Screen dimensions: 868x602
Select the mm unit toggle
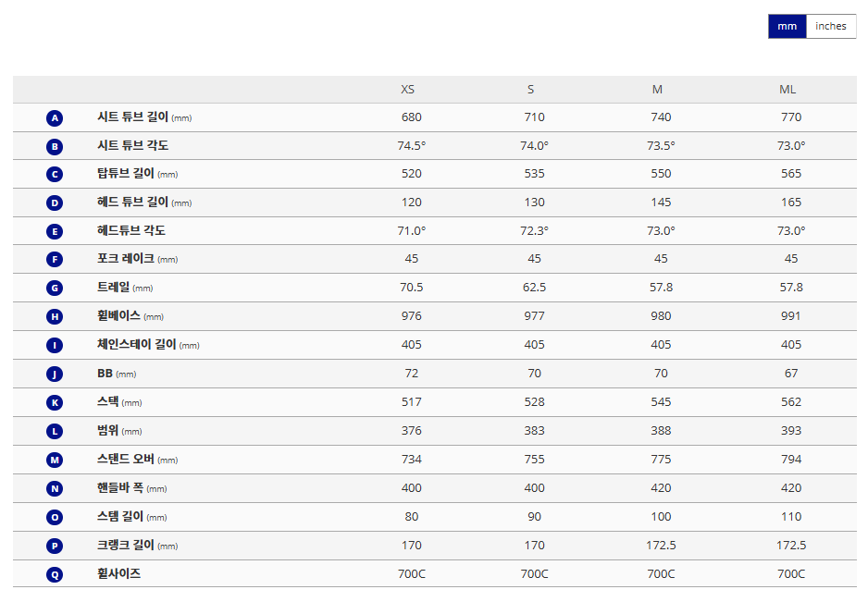point(787,26)
